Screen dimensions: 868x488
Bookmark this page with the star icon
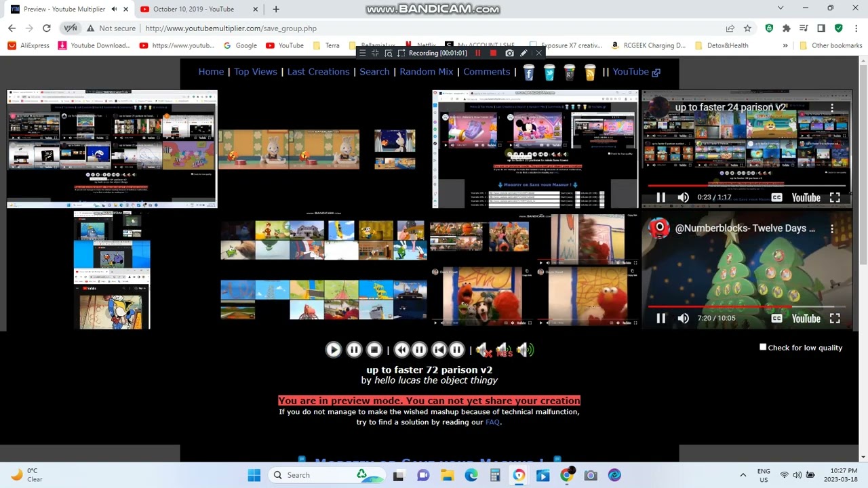point(747,28)
